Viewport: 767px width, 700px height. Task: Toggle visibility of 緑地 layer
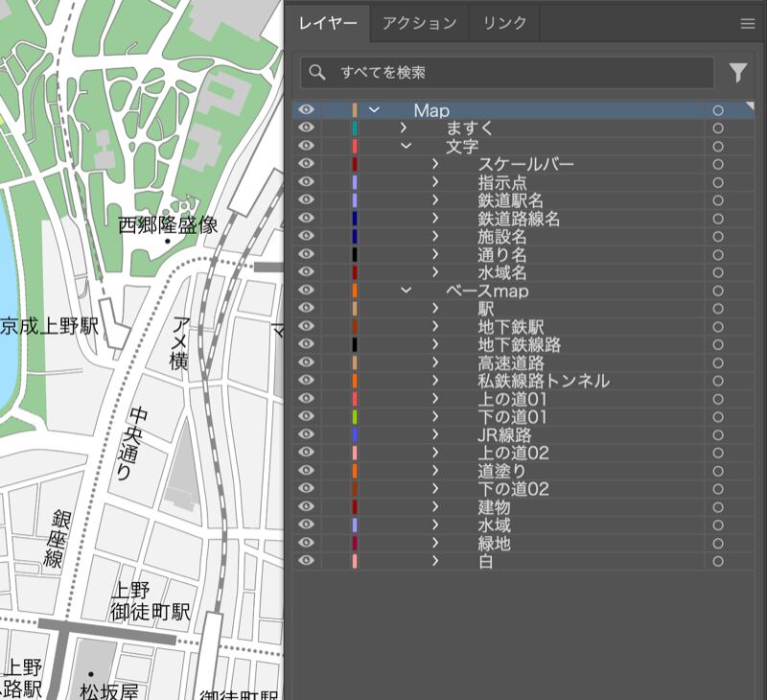tap(307, 544)
